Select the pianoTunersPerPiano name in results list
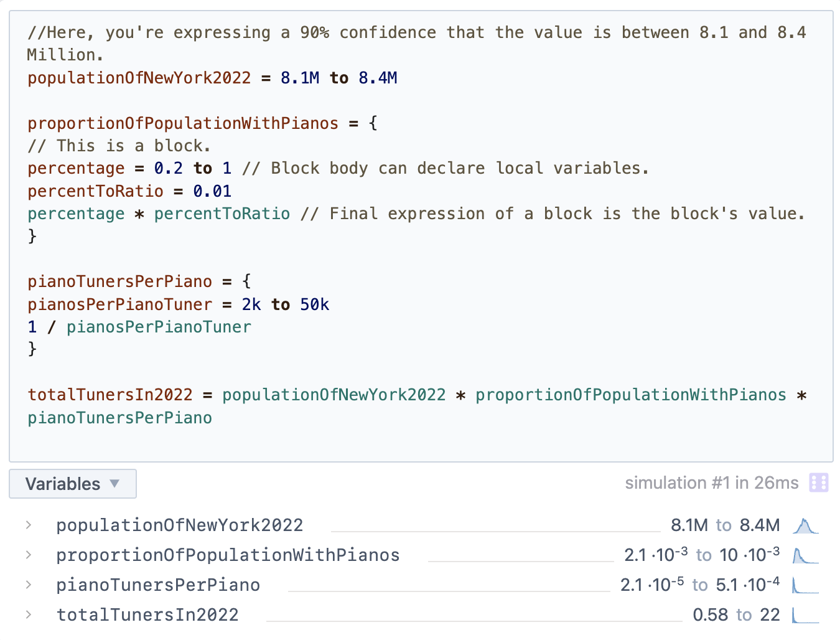The width and height of the screenshot is (840, 640). [x=158, y=585]
